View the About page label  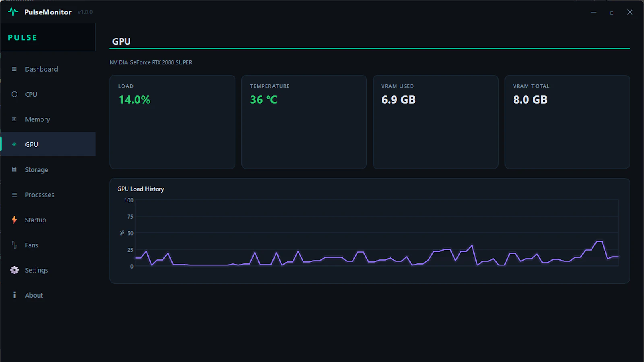click(x=34, y=295)
